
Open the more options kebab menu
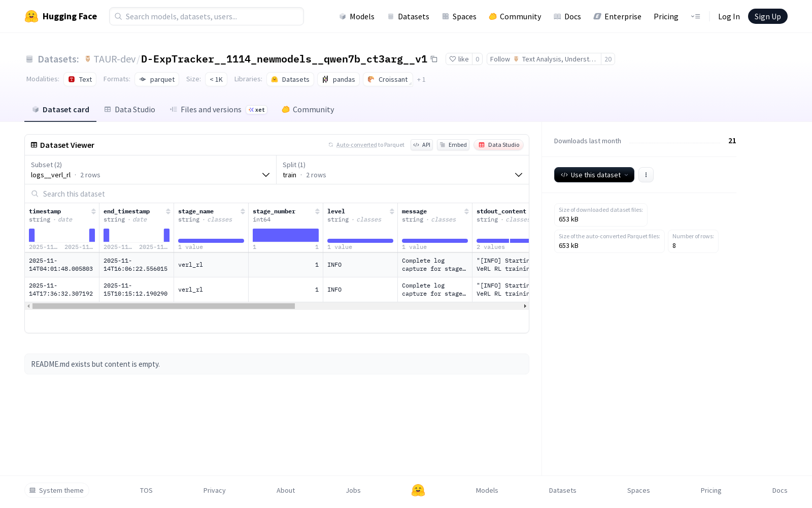pyautogui.click(x=646, y=175)
